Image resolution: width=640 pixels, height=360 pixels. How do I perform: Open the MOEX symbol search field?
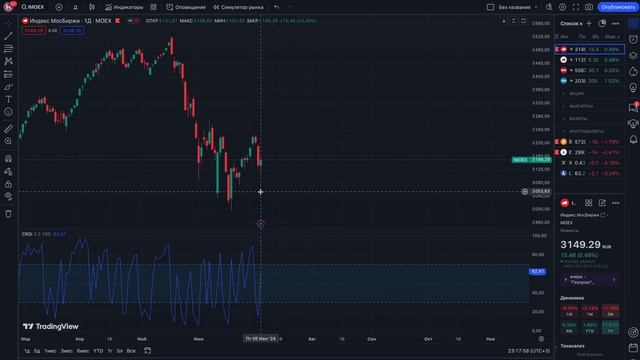[x=33, y=7]
